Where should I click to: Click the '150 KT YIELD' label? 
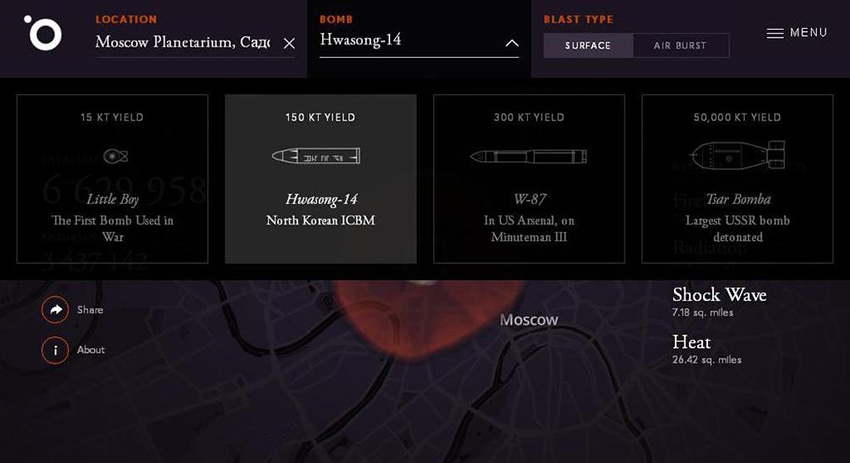tap(320, 117)
